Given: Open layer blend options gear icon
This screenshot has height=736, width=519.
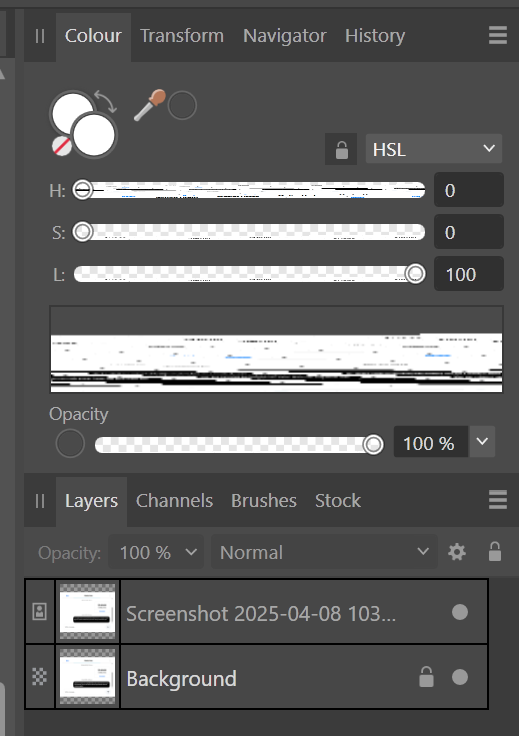Looking at the screenshot, I should (x=457, y=552).
